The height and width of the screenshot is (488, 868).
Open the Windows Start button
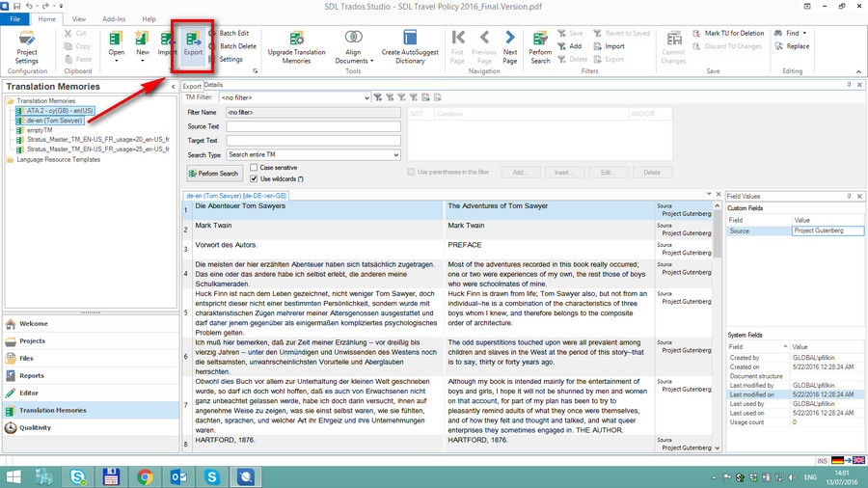(14, 477)
